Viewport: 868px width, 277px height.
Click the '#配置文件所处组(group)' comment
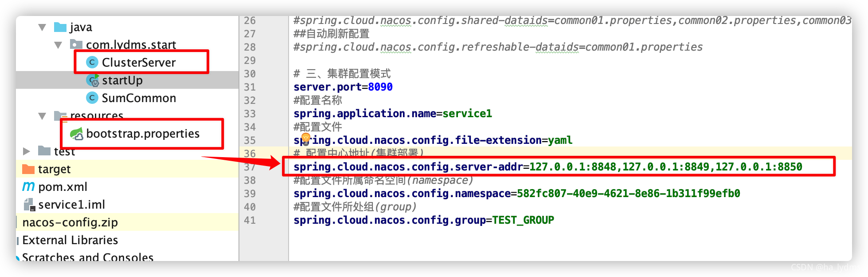[355, 207]
